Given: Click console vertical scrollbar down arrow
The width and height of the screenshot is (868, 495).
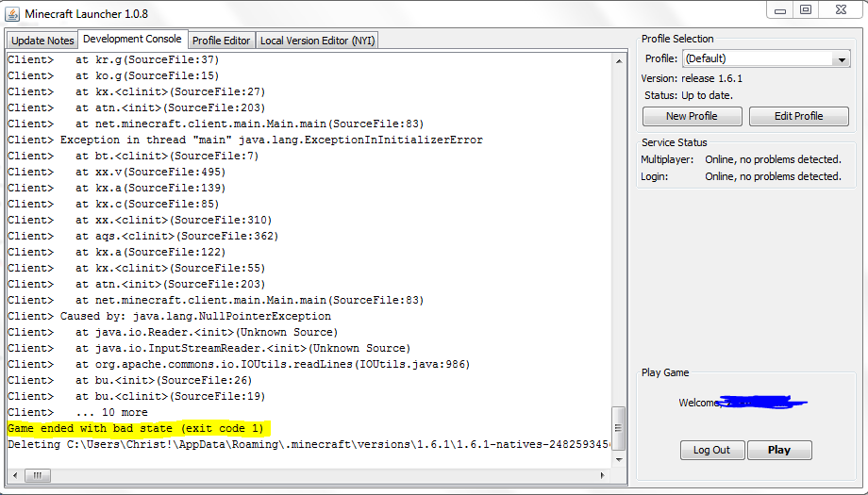Looking at the screenshot, I should click(x=619, y=459).
